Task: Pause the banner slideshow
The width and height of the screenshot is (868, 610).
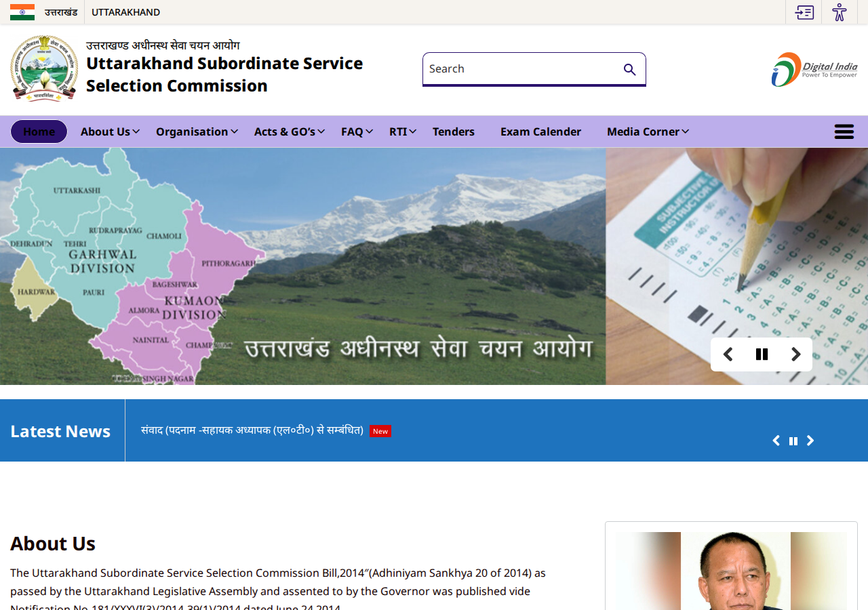Action: pos(762,354)
